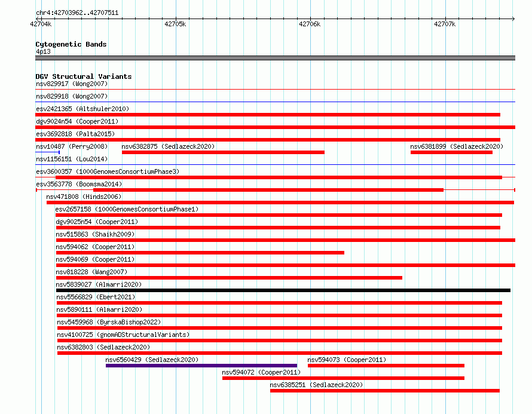Click the 42707k ruler tick label

(445, 24)
